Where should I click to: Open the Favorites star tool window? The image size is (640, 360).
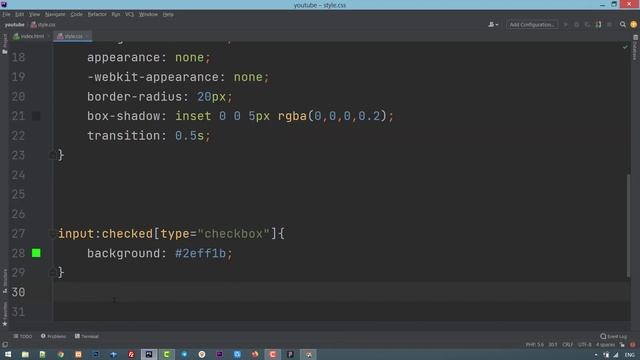[x=4, y=314]
